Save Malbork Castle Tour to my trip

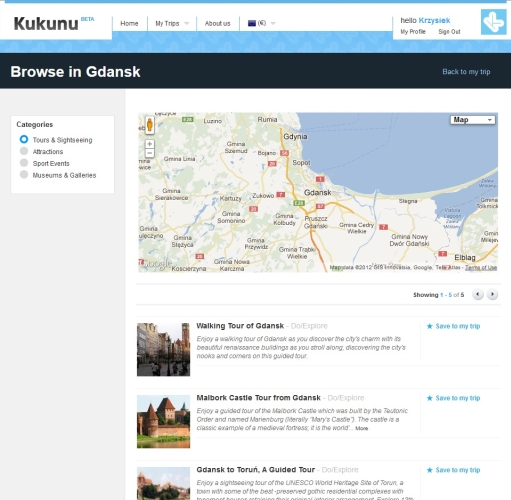tap(458, 398)
